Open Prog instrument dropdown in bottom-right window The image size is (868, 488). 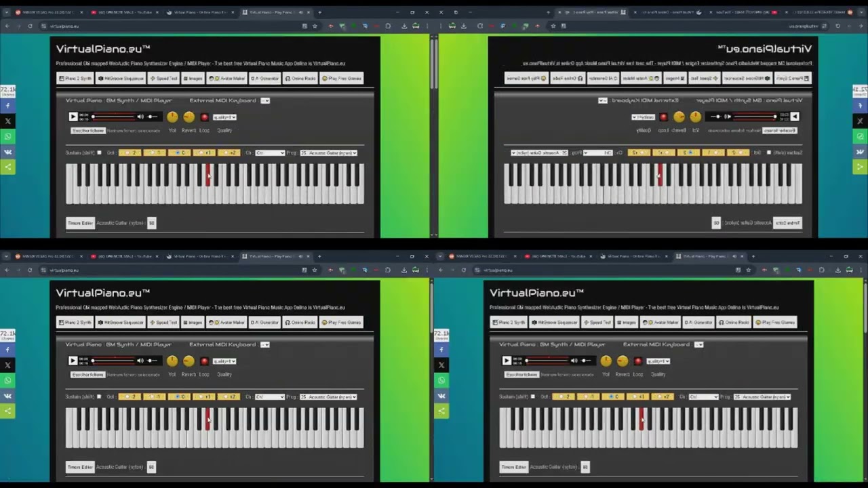[762, 396]
